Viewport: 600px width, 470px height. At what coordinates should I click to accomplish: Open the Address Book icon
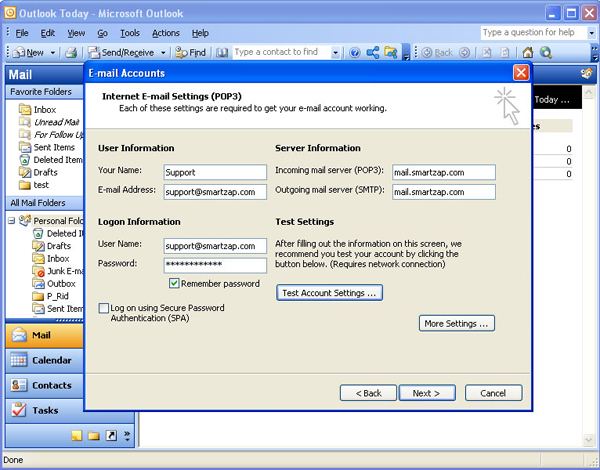(222, 52)
